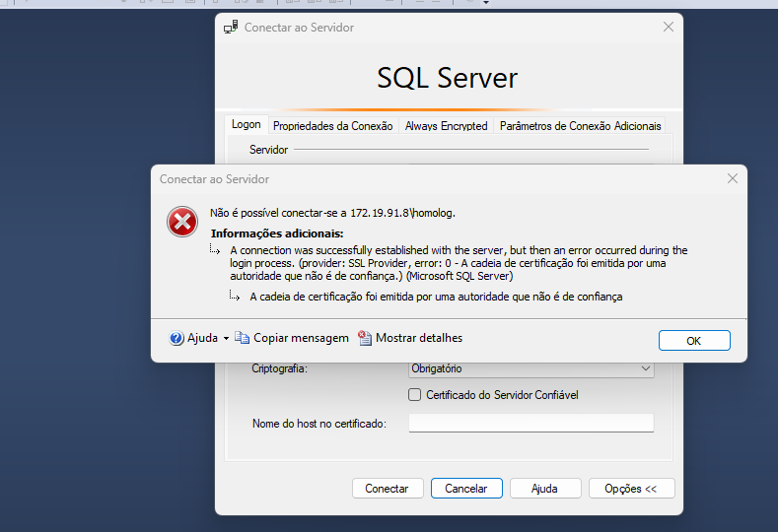Enable Certificado do Servidor Confiável checkbox

tap(415, 395)
